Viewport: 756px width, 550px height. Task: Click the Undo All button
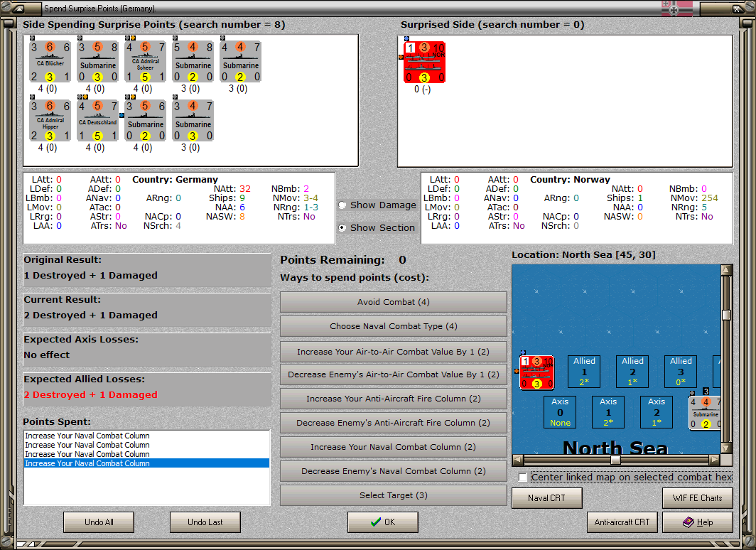[99, 522]
